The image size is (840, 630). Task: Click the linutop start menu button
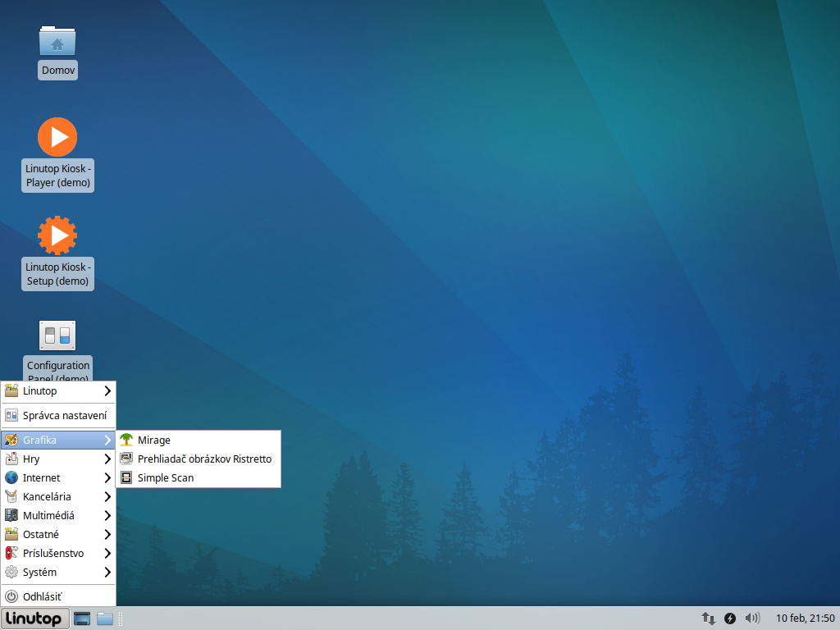click(34, 619)
